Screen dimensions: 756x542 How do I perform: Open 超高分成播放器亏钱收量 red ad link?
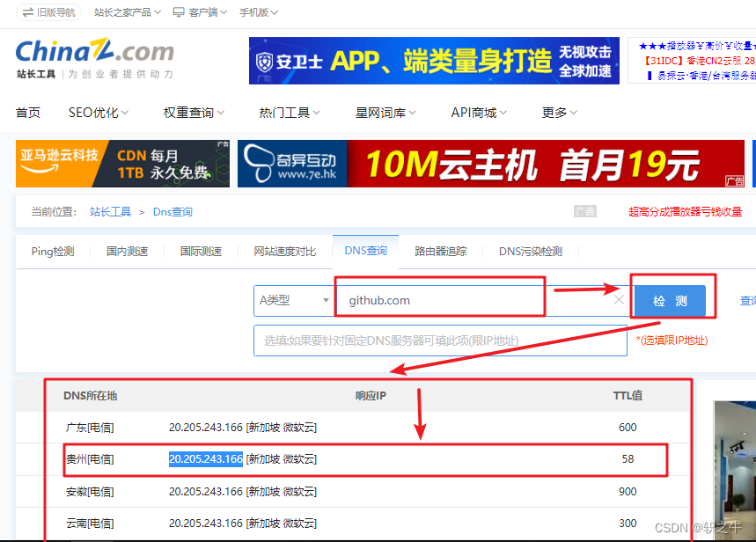coord(685,212)
